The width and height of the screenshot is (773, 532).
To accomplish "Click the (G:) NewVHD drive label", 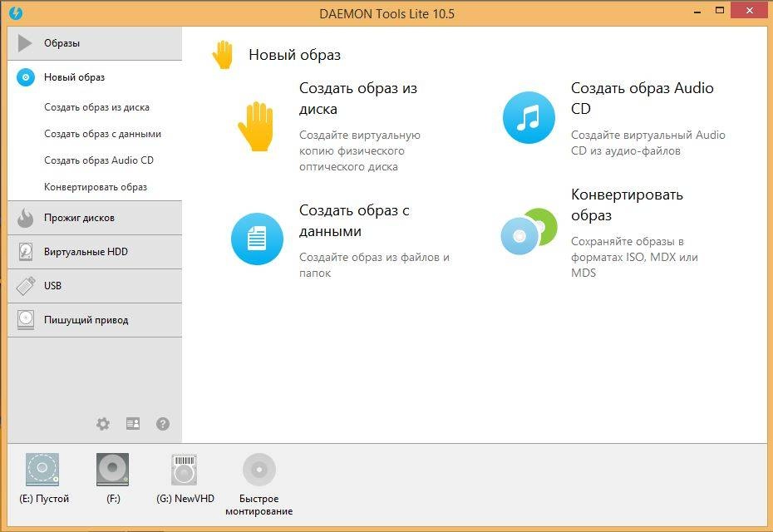I will [185, 499].
